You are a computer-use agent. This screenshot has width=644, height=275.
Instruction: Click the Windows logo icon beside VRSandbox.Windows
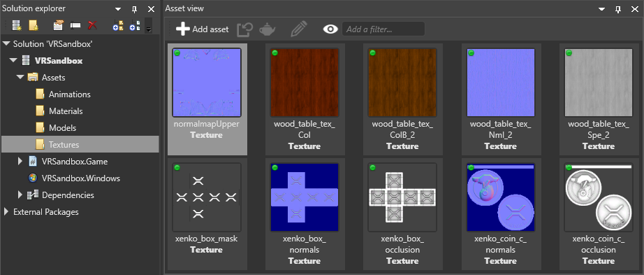tap(33, 178)
